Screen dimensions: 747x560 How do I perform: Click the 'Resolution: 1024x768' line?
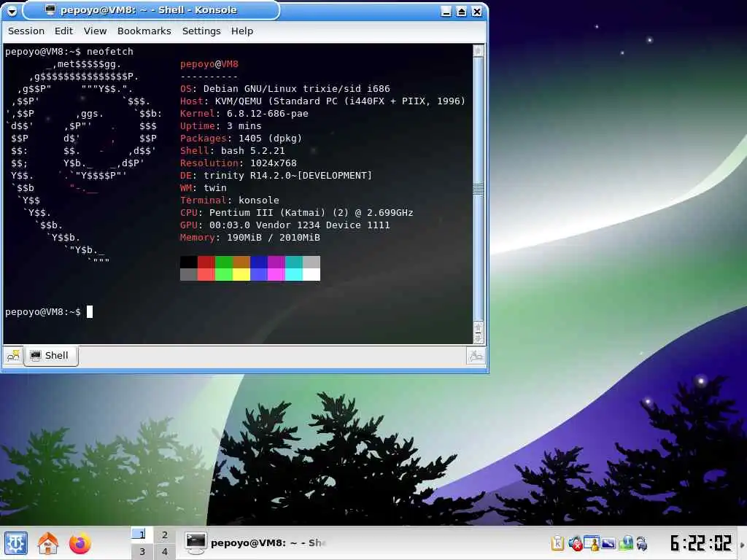(x=239, y=163)
